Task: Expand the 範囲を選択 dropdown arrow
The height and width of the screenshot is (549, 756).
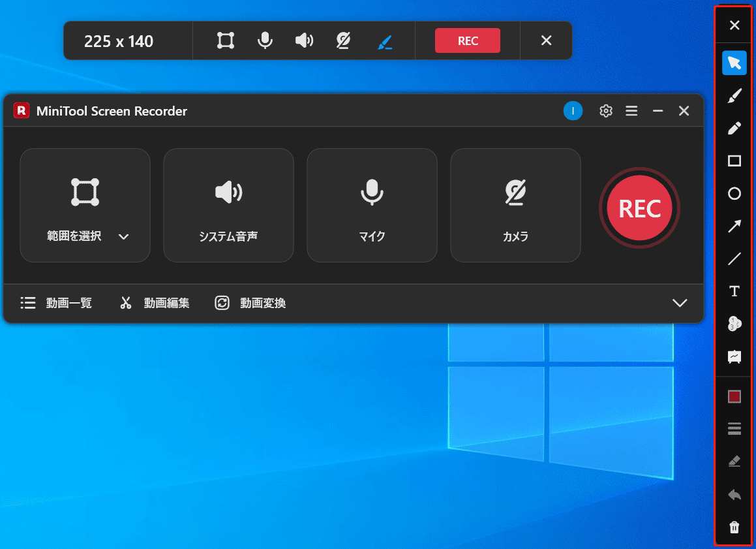Action: click(123, 236)
